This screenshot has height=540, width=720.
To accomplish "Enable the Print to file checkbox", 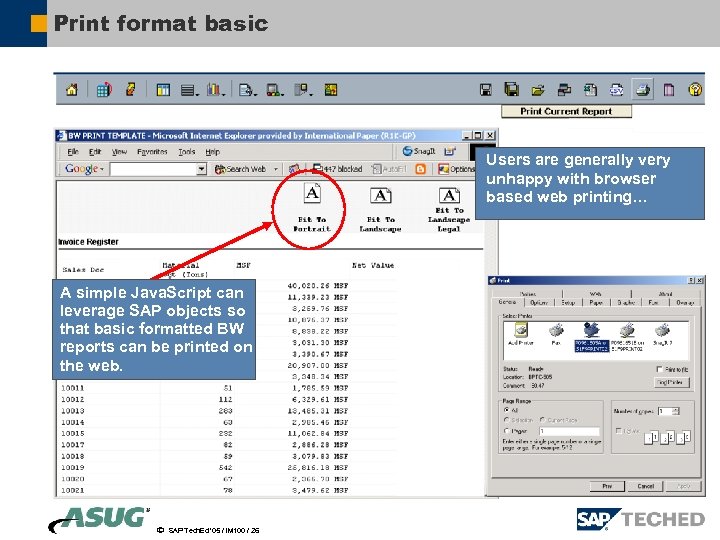I will point(659,369).
